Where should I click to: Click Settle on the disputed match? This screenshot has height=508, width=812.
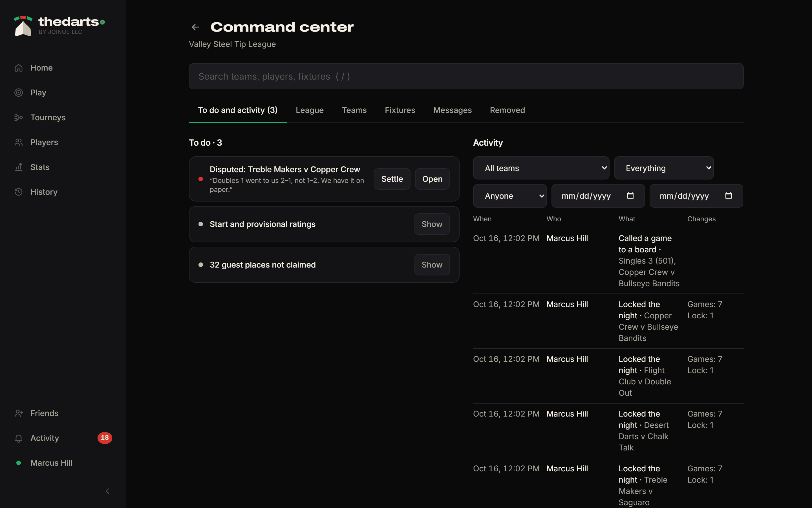coord(392,179)
